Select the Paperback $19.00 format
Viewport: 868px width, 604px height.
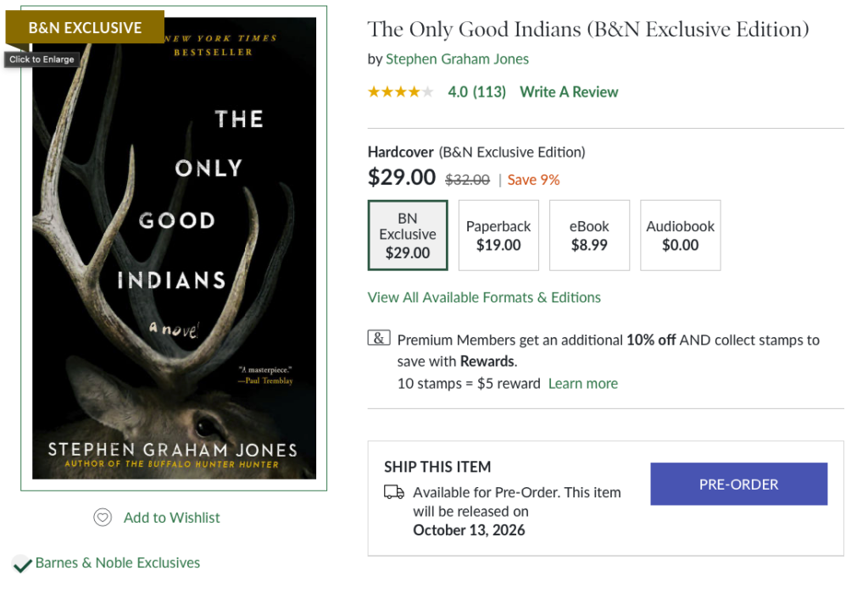pos(498,236)
